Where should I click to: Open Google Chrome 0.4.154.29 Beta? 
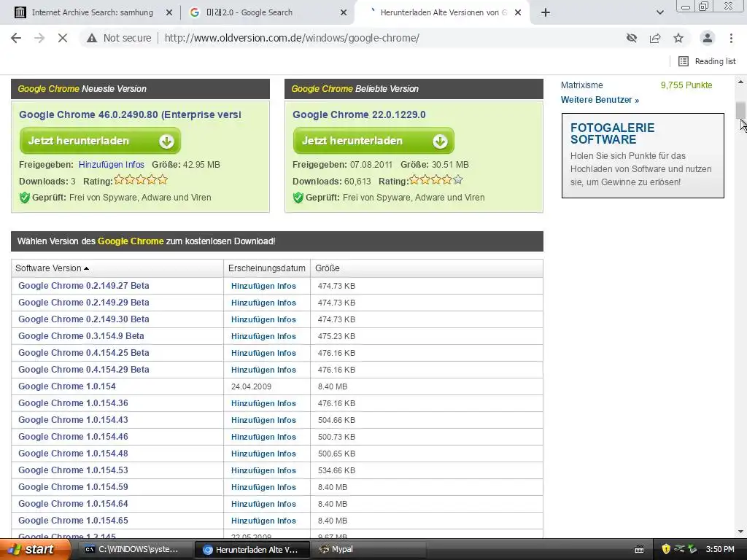pos(83,370)
